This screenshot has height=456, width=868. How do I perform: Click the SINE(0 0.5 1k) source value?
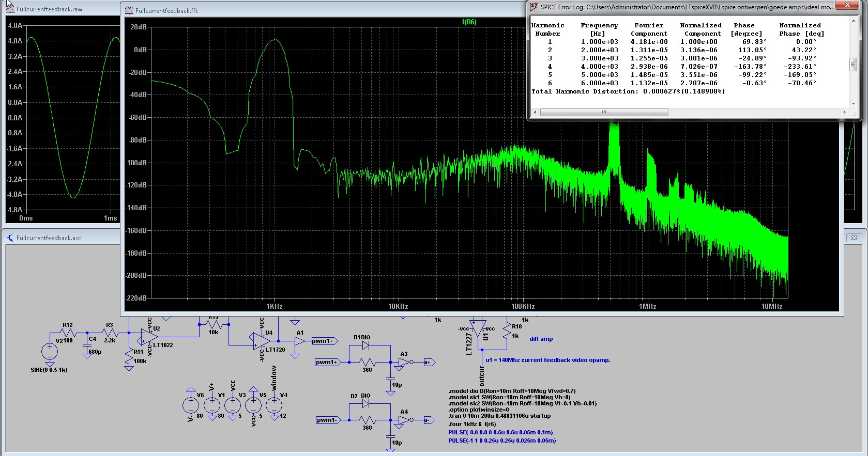tap(49, 370)
